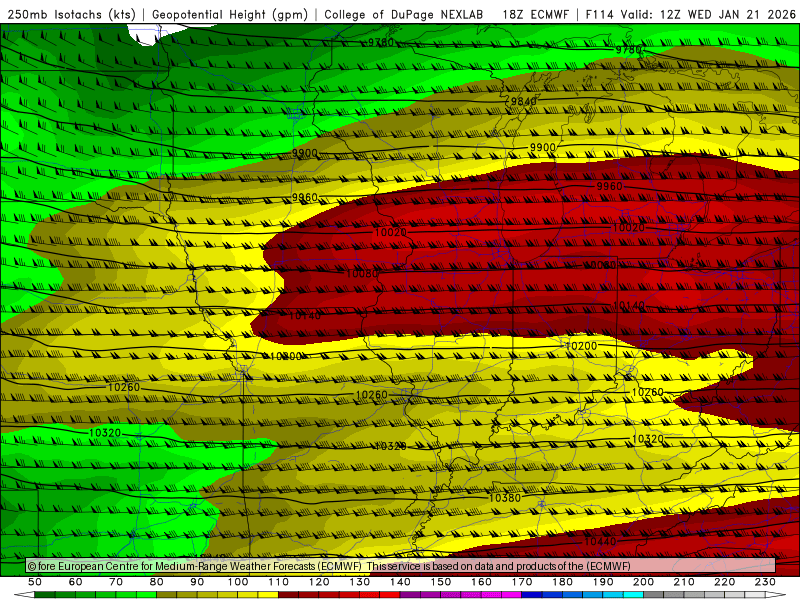
Task: Click the 100 knots legend label
Action: pos(238,582)
